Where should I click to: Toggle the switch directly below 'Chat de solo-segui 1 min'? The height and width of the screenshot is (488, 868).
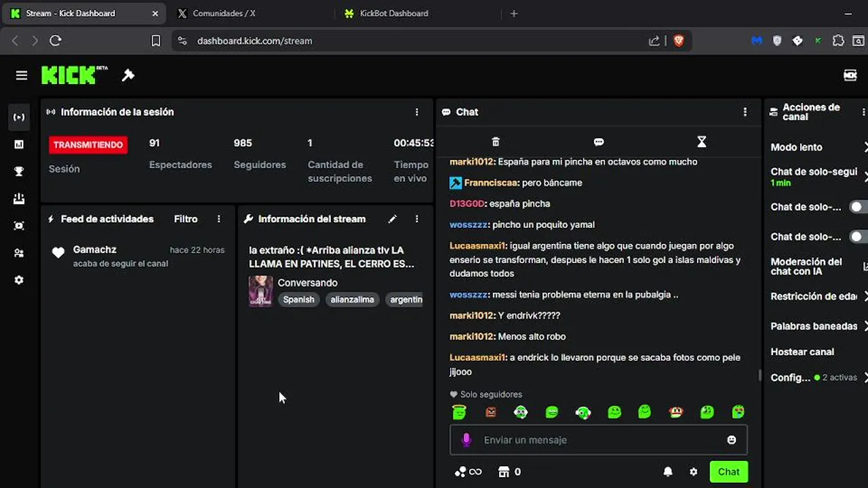(x=859, y=207)
